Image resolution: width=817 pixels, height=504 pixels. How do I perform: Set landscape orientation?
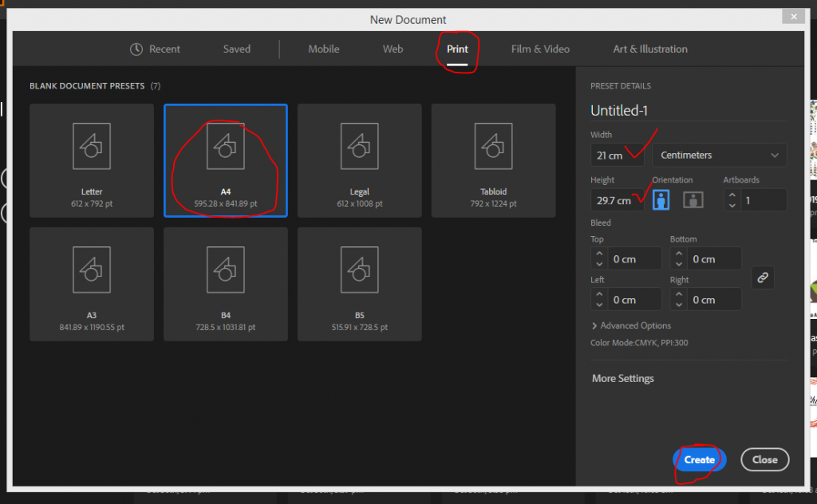(693, 200)
